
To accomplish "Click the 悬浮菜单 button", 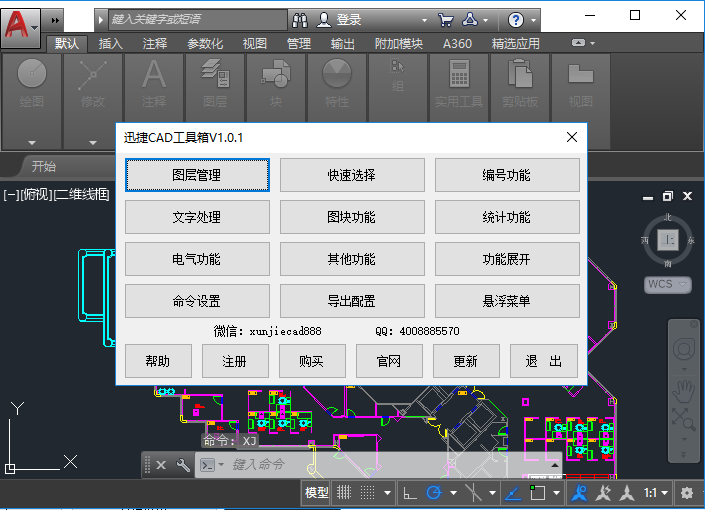I will click(x=507, y=301).
